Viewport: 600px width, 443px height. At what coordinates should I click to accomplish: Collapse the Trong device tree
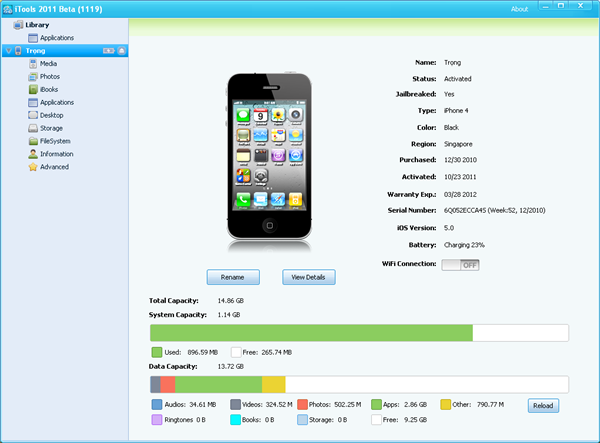8,50
